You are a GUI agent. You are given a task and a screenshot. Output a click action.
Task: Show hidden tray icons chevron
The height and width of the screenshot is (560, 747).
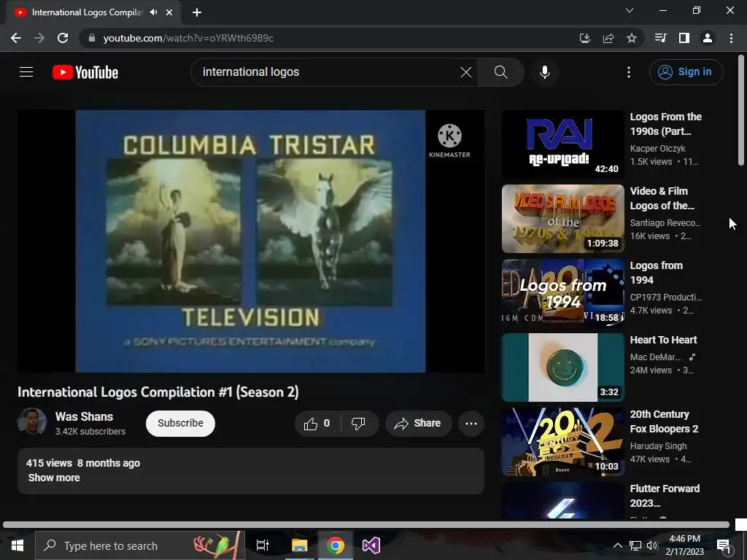(x=617, y=545)
